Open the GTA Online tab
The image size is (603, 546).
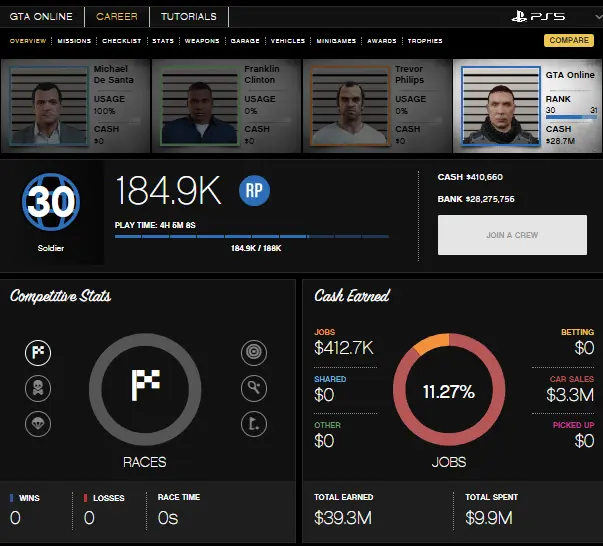[x=42, y=17]
